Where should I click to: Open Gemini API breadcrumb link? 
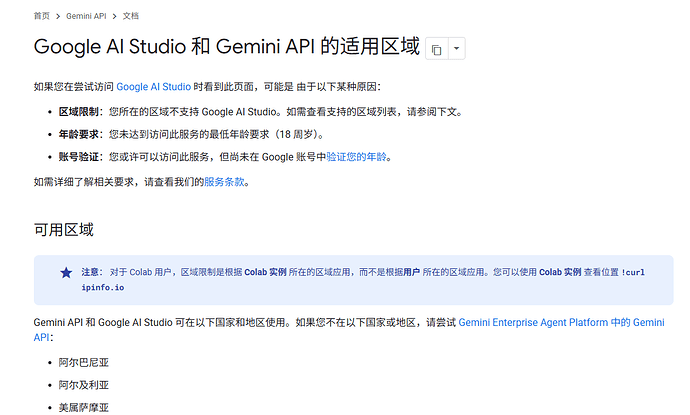pos(86,16)
